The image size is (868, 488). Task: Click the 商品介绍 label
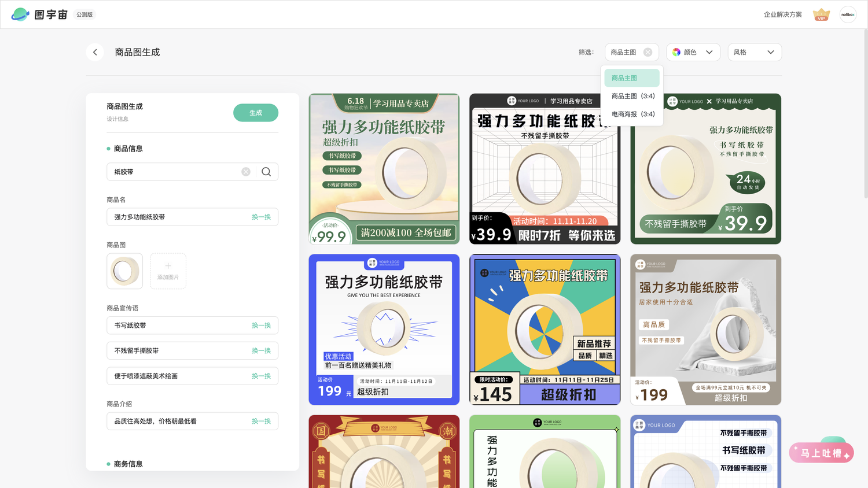click(x=119, y=404)
